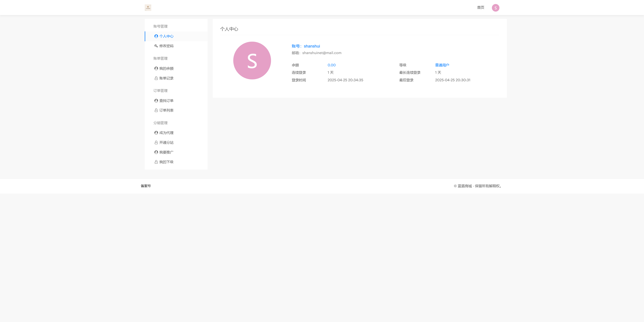Click the icon next to 账单记录
This screenshot has width=644, height=322.
(156, 78)
